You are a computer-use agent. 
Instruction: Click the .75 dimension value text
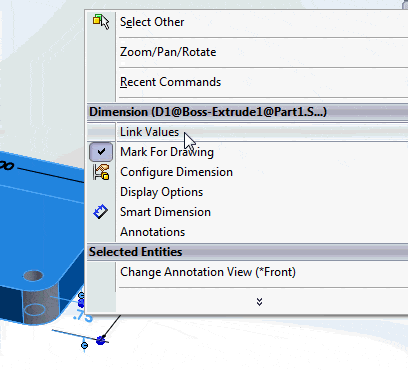82,315
